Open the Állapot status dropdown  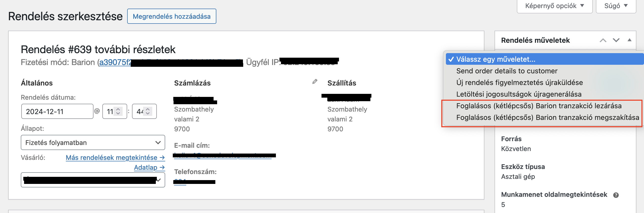click(93, 142)
